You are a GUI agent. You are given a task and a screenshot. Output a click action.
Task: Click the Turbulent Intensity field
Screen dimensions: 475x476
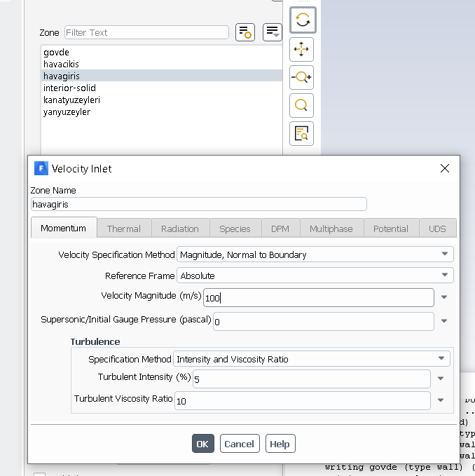click(312, 379)
